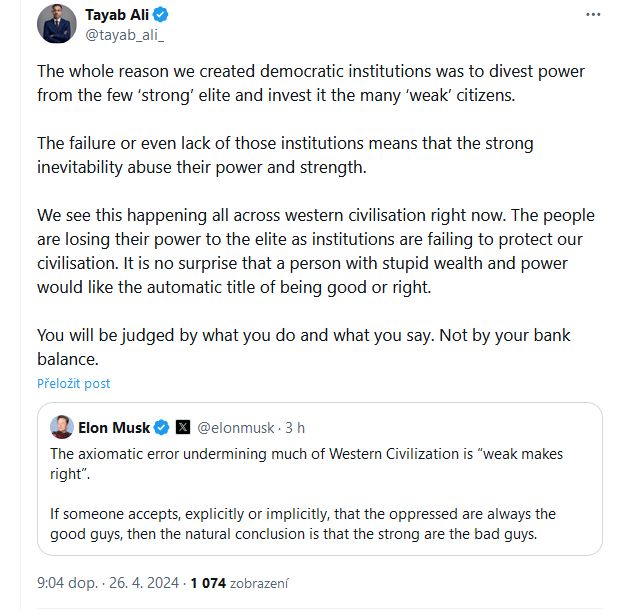Click the paragraph about democratic institutions

pos(311,84)
